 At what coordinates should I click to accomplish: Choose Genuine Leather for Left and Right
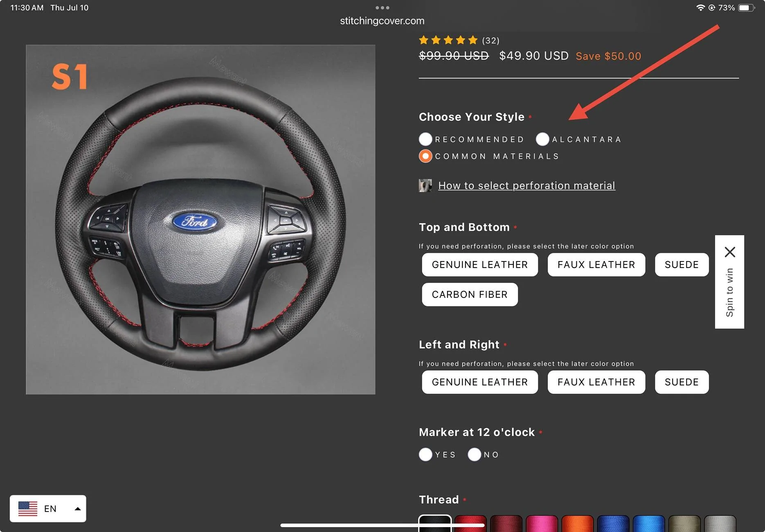click(480, 382)
